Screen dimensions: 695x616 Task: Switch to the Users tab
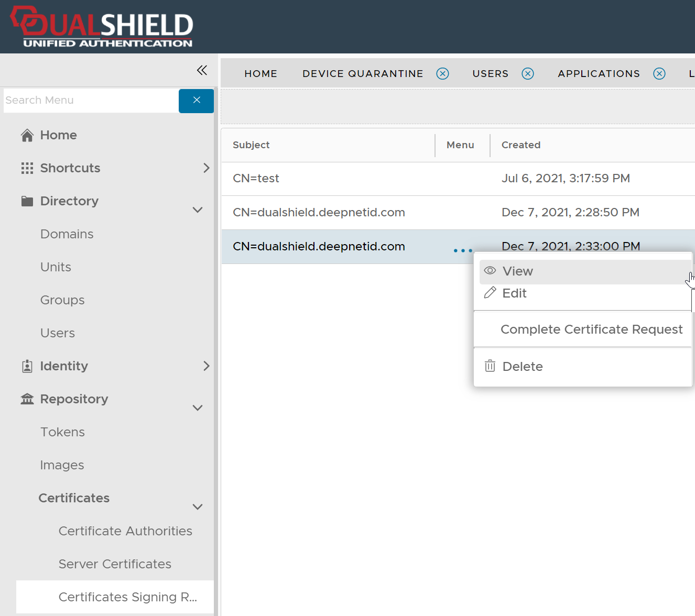[491, 74]
